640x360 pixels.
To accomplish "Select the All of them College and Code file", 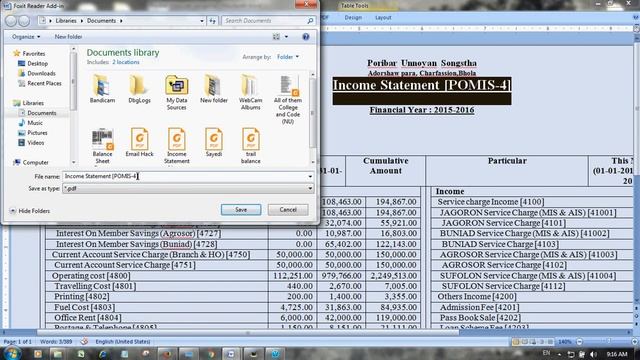I will (x=288, y=100).
